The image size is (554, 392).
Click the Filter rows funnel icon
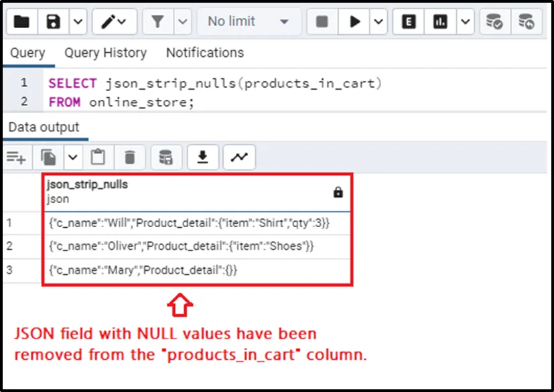[x=157, y=22]
